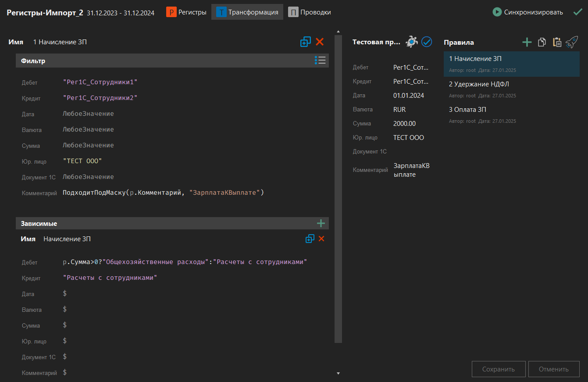Click the duplicate icon in the Зависимые block

[x=310, y=239]
